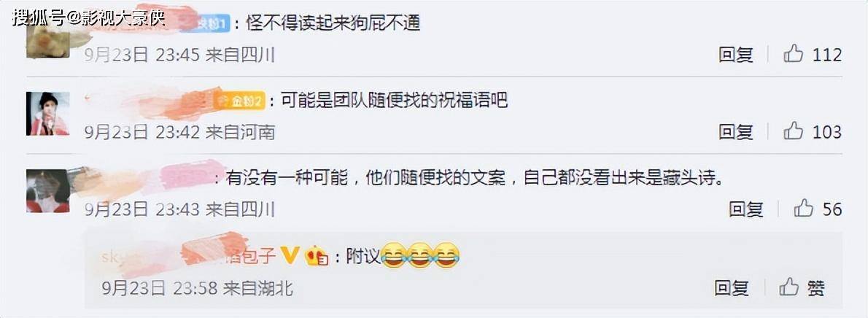Open the yellow V verified badge
The width and height of the screenshot is (868, 318).
coord(290,255)
